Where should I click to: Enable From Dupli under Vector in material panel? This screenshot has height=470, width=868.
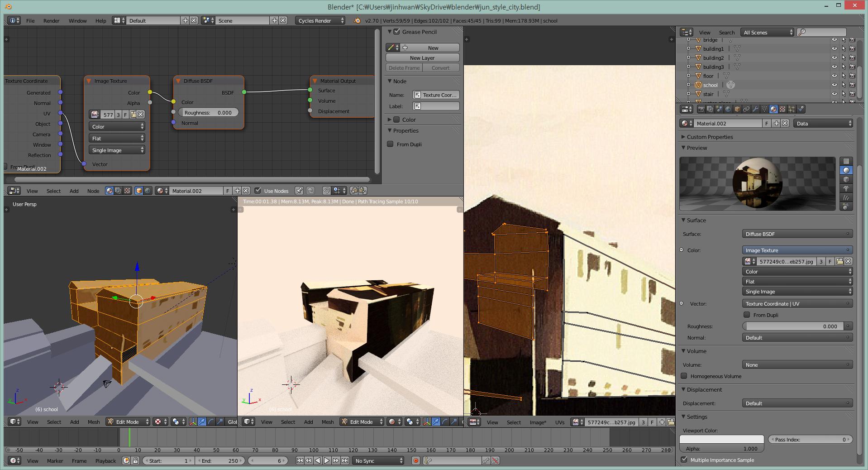[747, 315]
